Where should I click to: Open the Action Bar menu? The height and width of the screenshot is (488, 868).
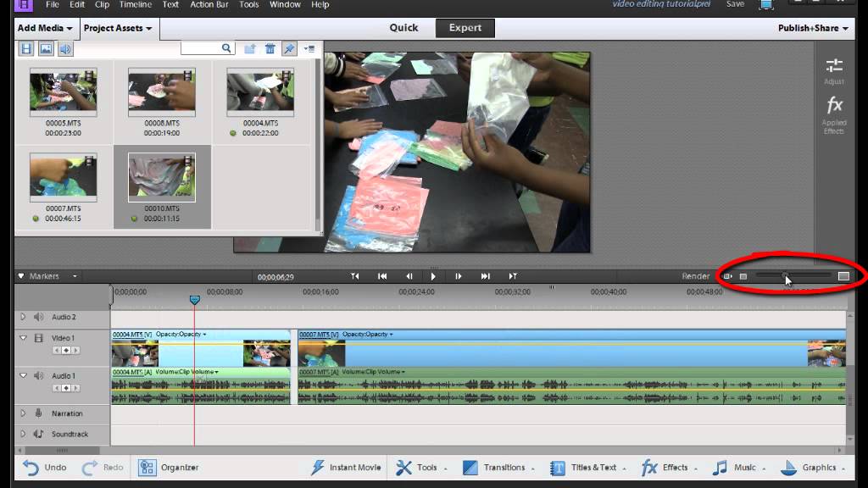(x=209, y=4)
